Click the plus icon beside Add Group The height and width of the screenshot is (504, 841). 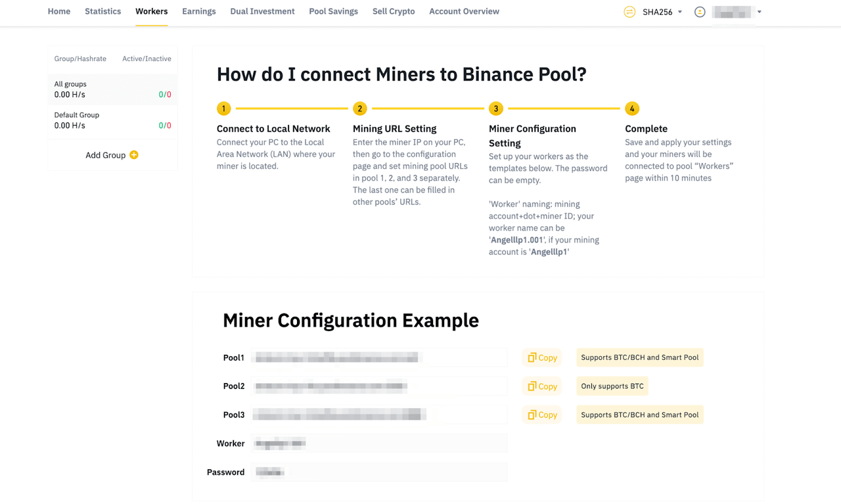134,155
